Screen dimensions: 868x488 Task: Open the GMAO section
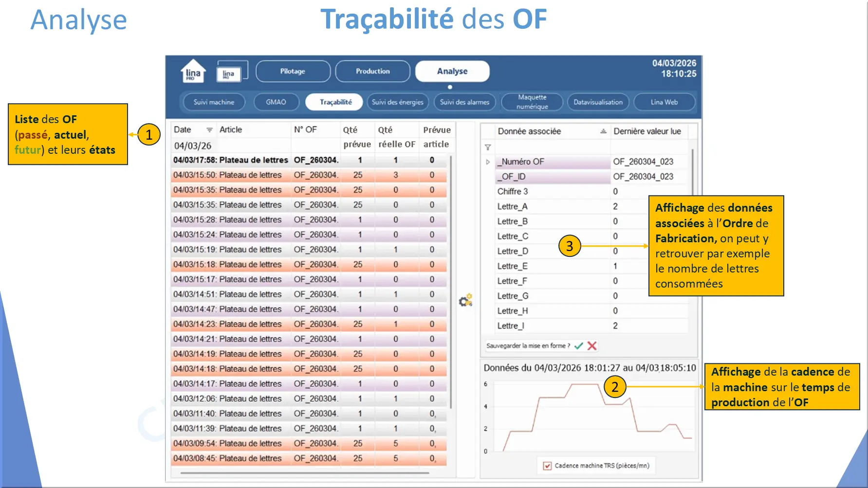click(276, 102)
